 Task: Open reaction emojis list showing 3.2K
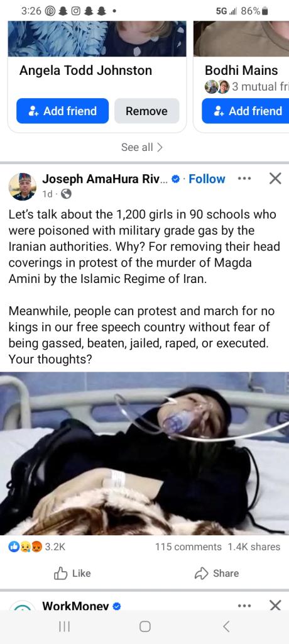pos(37,547)
